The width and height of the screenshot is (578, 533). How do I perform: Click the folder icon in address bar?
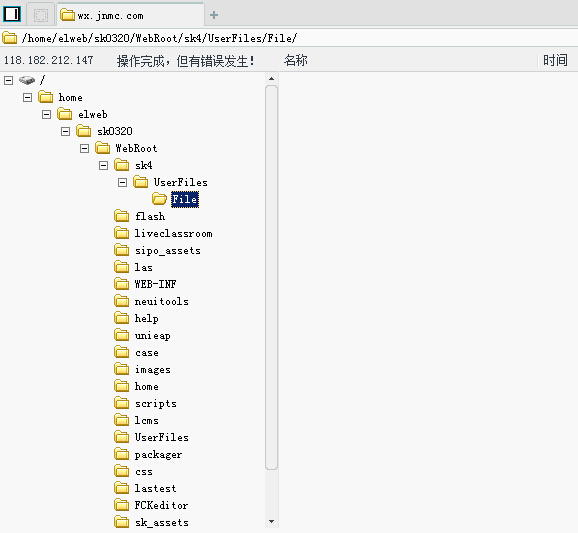(10, 38)
